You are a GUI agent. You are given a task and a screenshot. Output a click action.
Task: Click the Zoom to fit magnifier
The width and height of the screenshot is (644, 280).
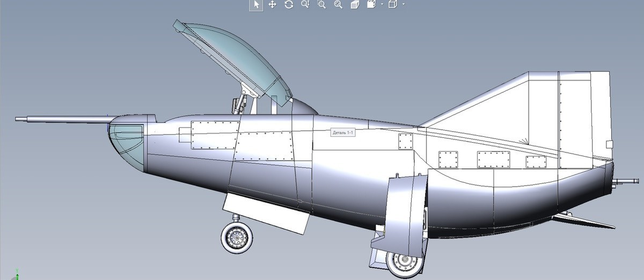click(338, 5)
